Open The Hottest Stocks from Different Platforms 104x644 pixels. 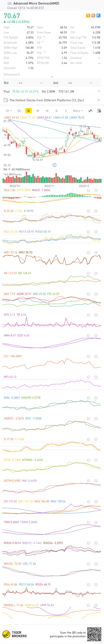(x=46, y=100)
